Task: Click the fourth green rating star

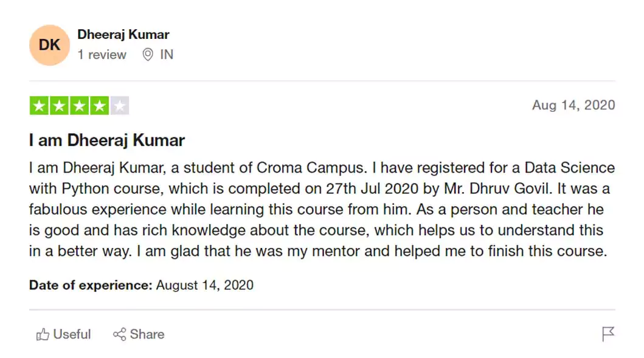Action: pos(99,106)
